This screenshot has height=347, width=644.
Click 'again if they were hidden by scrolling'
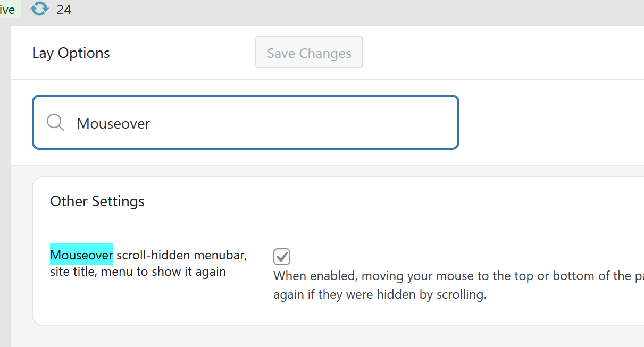[380, 294]
